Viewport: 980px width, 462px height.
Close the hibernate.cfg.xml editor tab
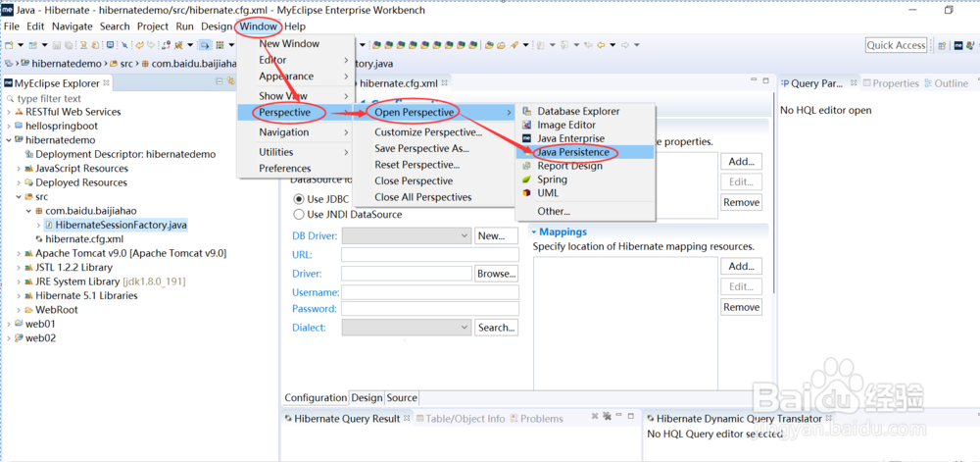pyautogui.click(x=445, y=82)
